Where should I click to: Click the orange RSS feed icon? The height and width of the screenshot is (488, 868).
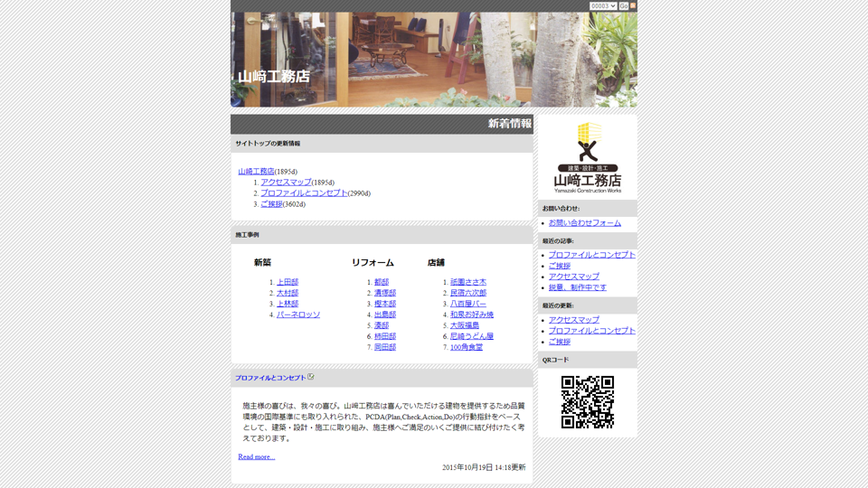point(633,6)
